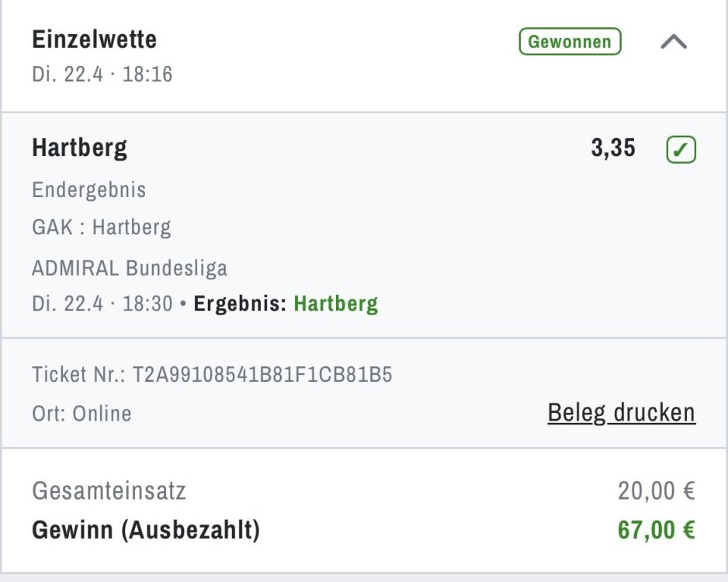Open the Beleg drucken link
Image resolution: width=728 pixels, height=582 pixels.
(x=621, y=412)
